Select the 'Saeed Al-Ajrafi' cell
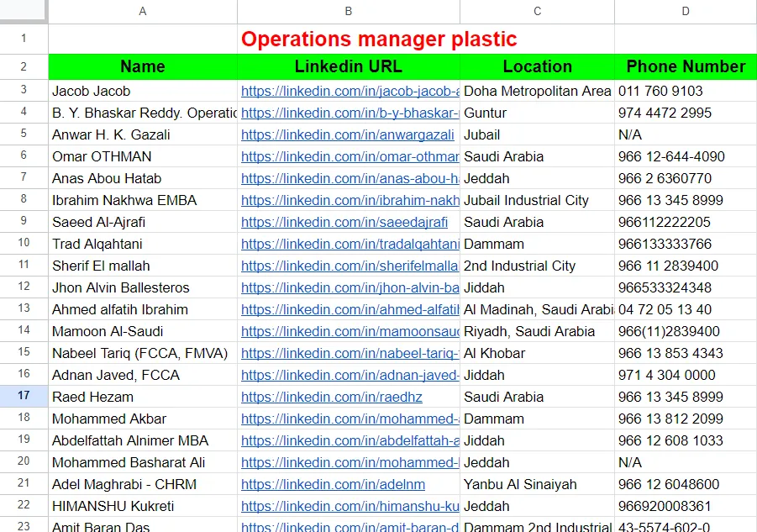757x532 pixels. [143, 222]
